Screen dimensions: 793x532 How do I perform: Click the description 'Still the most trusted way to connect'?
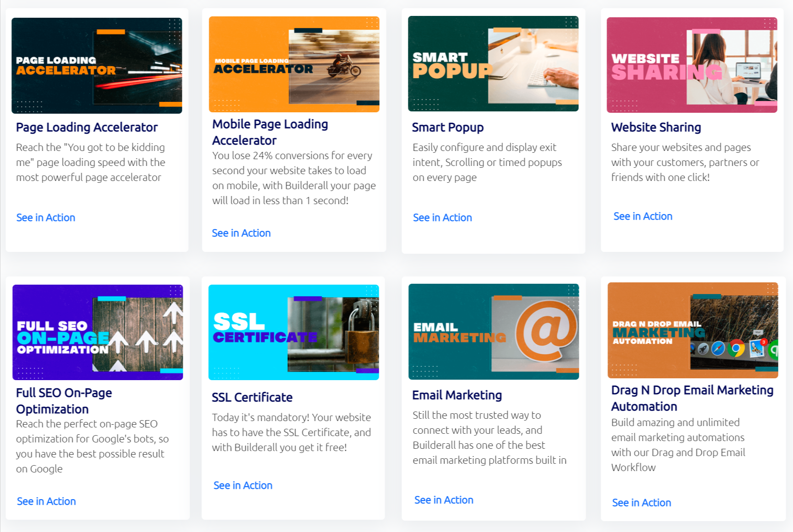(490, 438)
